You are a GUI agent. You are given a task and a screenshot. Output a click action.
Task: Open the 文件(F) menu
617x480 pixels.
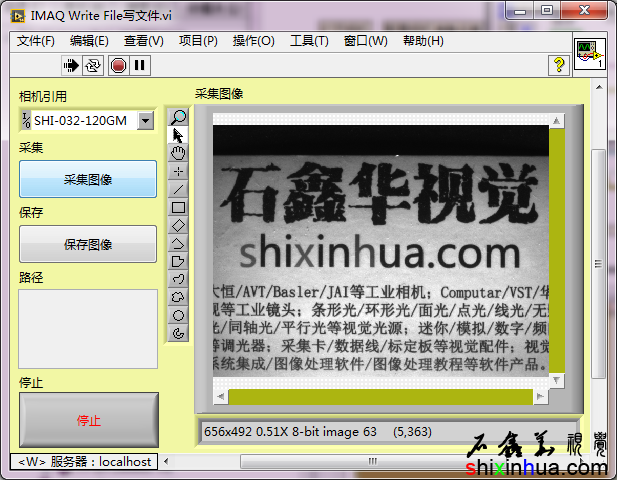(x=35, y=41)
